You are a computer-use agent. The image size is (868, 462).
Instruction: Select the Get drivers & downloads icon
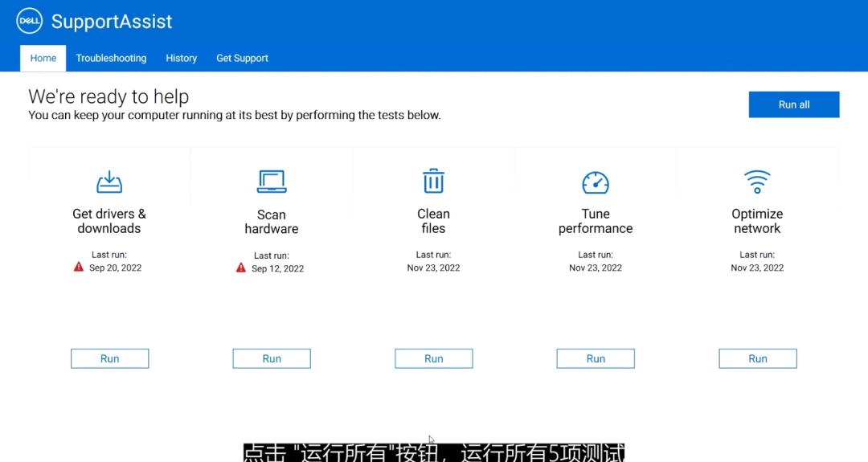(x=109, y=182)
